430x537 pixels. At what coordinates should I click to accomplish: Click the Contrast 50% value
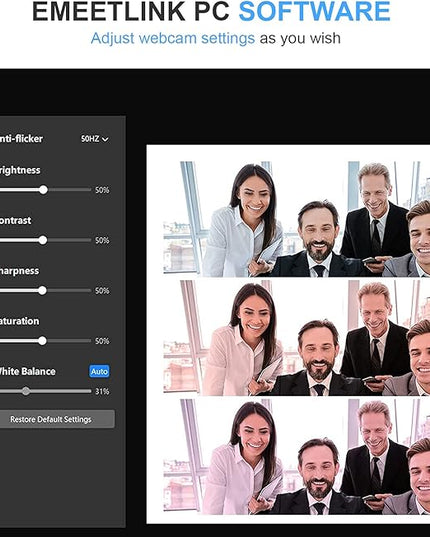[x=102, y=240]
